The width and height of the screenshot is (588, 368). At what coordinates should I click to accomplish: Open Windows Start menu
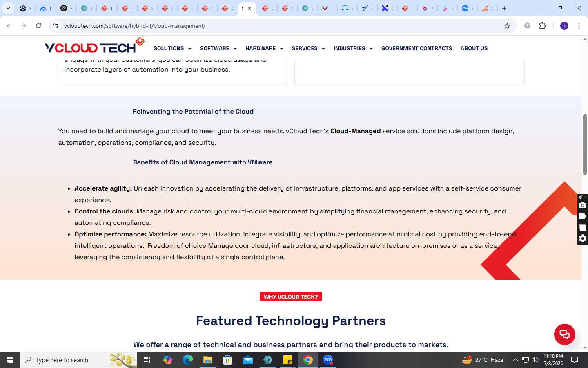[10, 360]
